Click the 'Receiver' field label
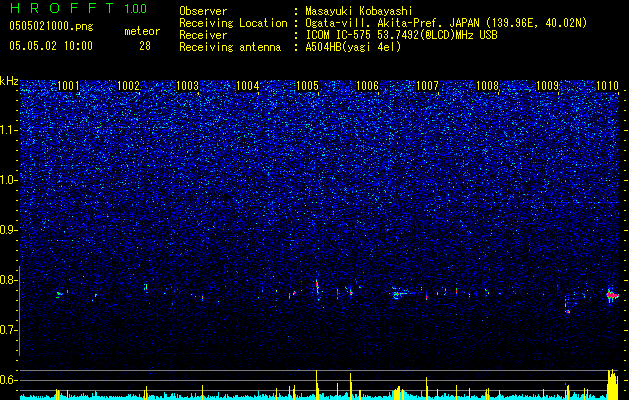Image resolution: width=629 pixels, height=400 pixels. (203, 35)
